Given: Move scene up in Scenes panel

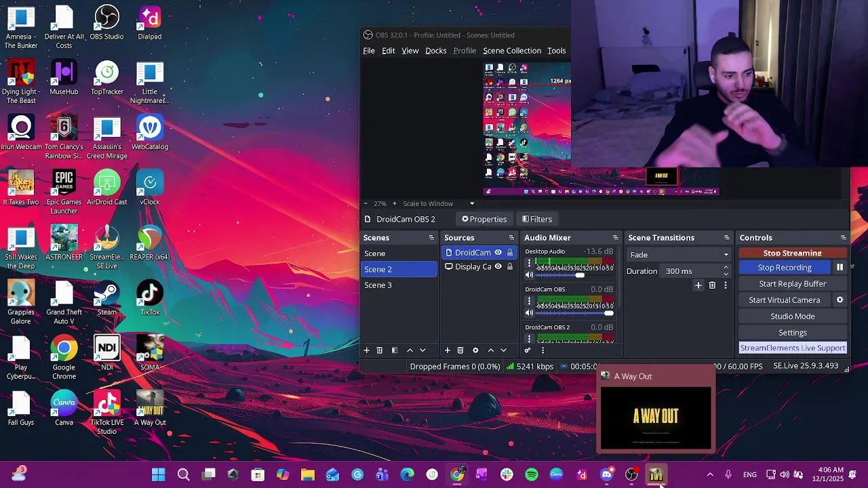Looking at the screenshot, I should point(410,350).
